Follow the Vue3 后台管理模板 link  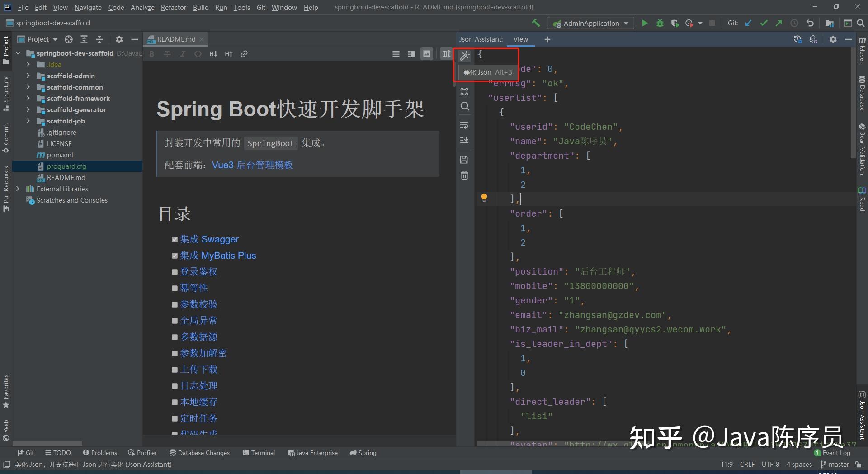pyautogui.click(x=252, y=165)
